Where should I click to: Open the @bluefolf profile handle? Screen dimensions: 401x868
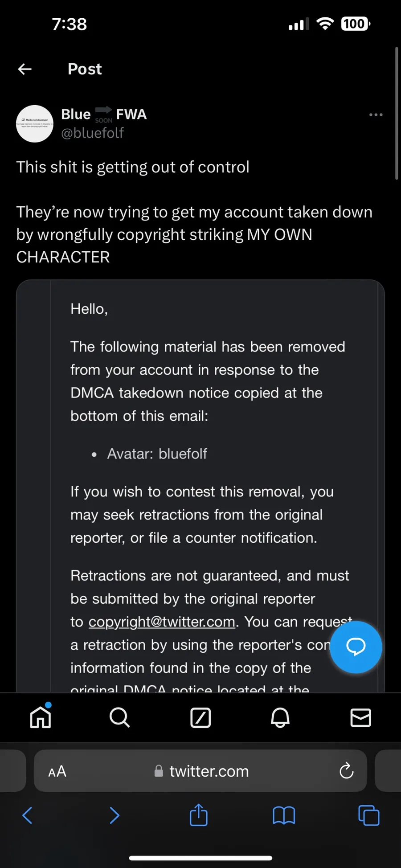pos(92,133)
